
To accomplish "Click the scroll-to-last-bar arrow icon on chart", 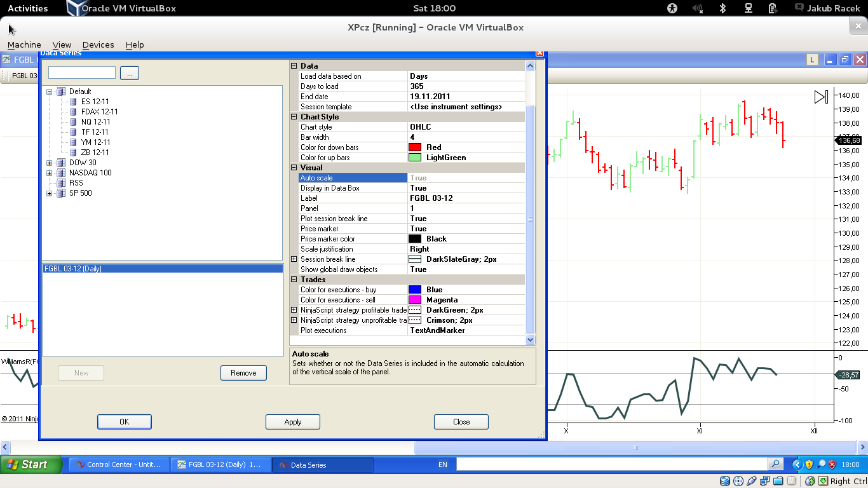I will click(821, 97).
